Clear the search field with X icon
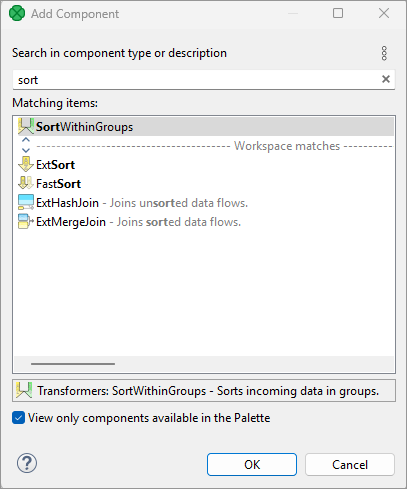This screenshot has height=489, width=407. (386, 79)
